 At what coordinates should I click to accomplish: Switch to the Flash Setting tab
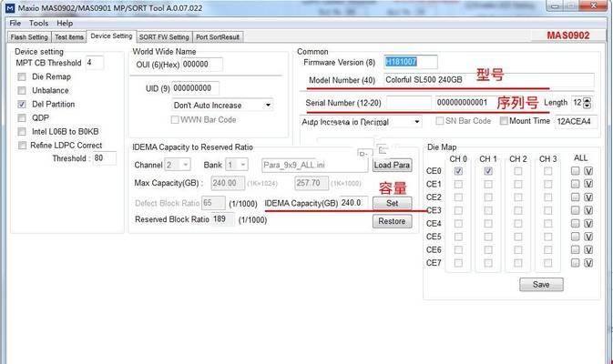click(x=29, y=37)
